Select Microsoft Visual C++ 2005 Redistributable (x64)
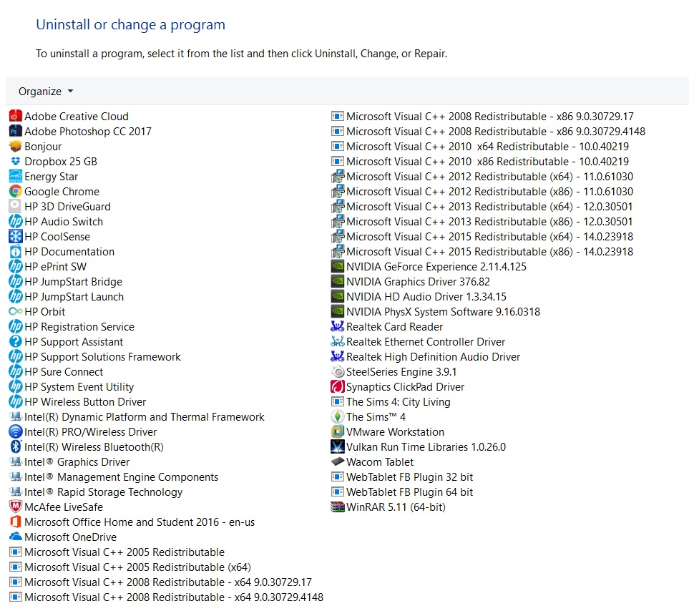689x616 pixels. pos(130,567)
